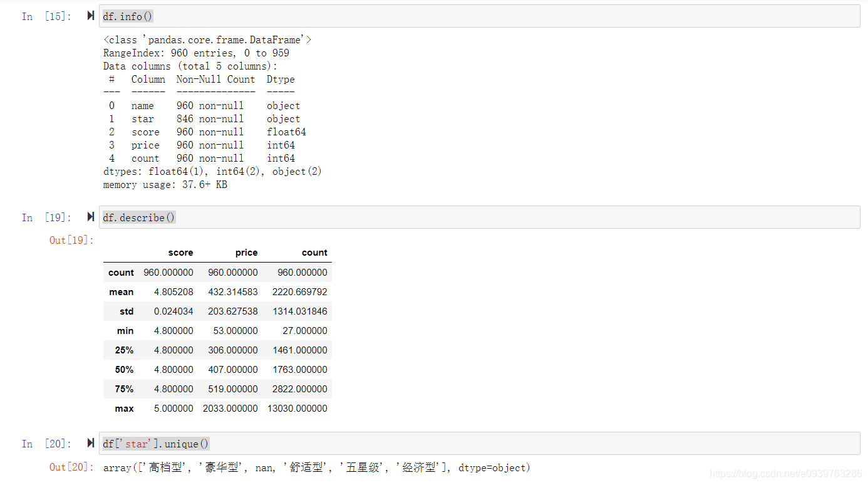Viewport: 868px width, 485px height.
Task: Run the df.describe() cell with its run icon
Action: [91, 217]
